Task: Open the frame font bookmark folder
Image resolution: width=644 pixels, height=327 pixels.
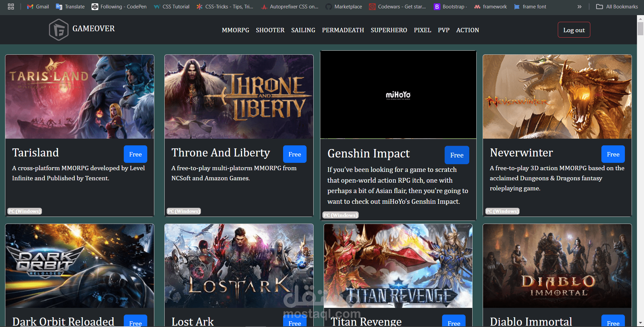Action: coord(530,6)
